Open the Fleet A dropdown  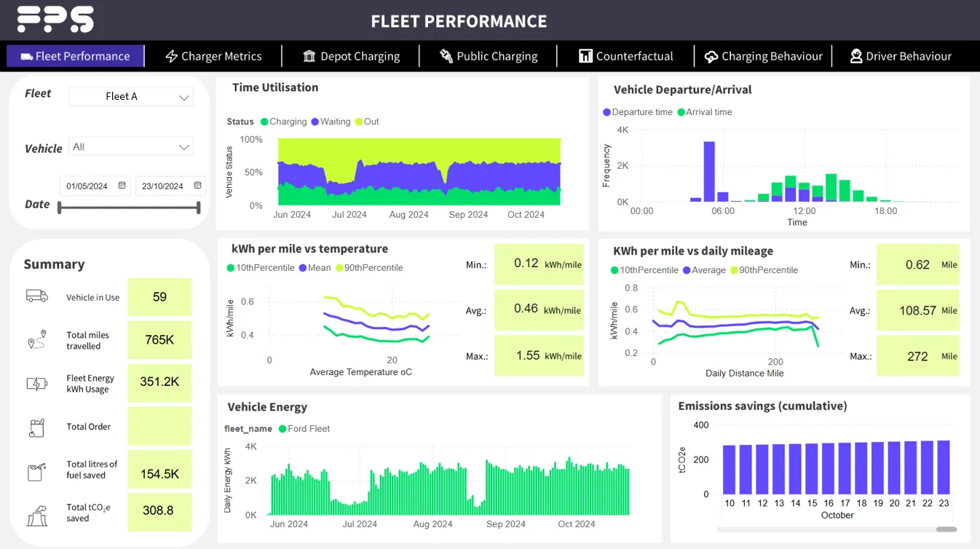(x=130, y=95)
